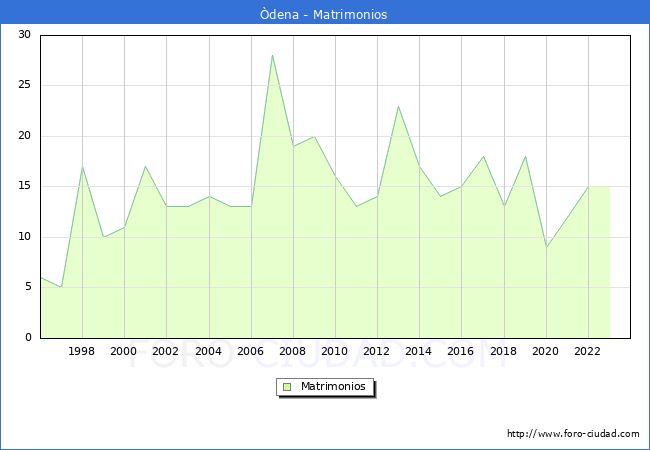Click the x-axis label 2006
The width and height of the screenshot is (650, 450).
[250, 351]
